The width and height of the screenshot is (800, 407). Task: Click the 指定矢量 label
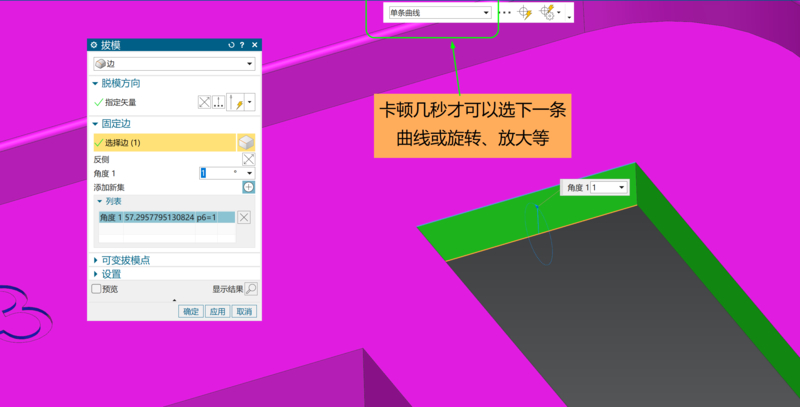point(120,103)
